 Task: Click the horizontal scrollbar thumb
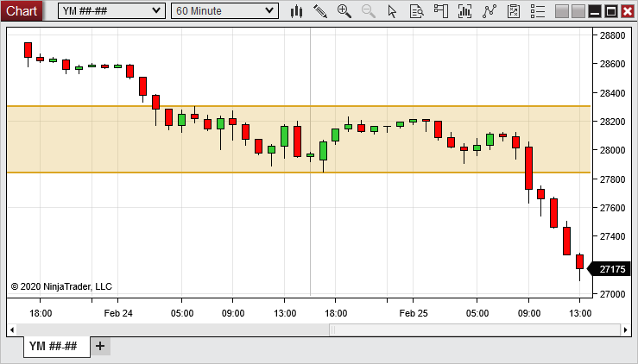pos(473,329)
